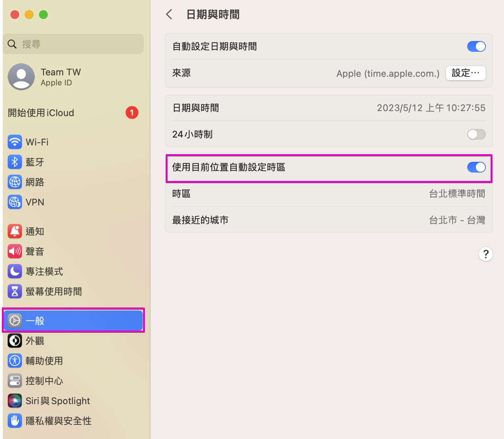
Task: Open the Bluetooth (藍牙) settings icon
Action: [x=15, y=162]
